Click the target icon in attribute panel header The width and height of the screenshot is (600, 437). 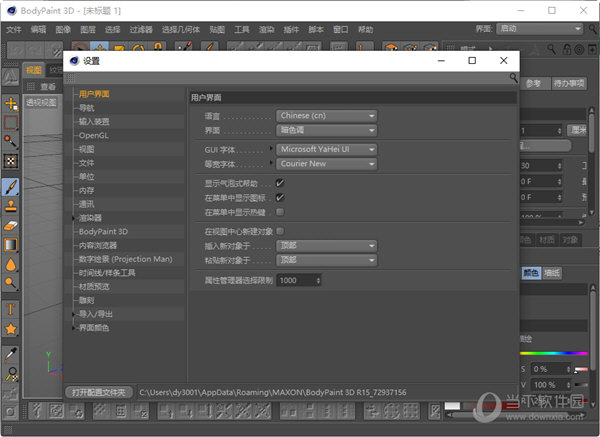pos(579,49)
